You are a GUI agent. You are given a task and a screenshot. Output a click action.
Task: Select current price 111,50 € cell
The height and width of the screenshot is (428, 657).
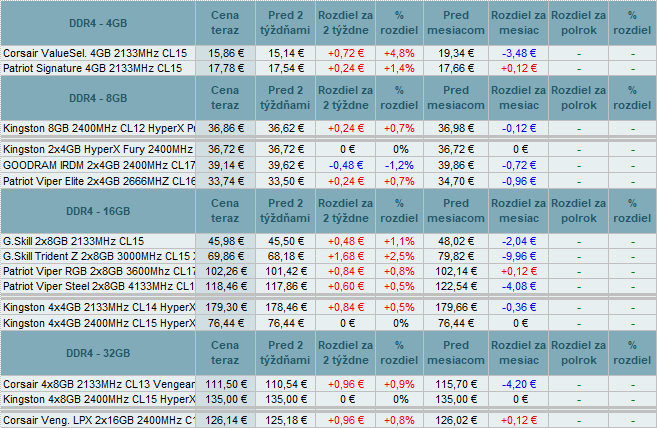(x=226, y=384)
